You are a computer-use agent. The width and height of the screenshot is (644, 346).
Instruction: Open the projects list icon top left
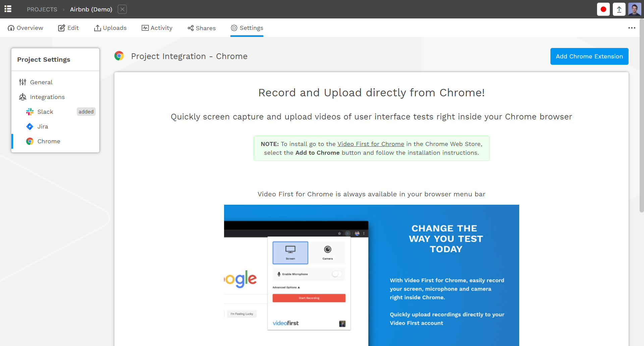pyautogui.click(x=8, y=9)
